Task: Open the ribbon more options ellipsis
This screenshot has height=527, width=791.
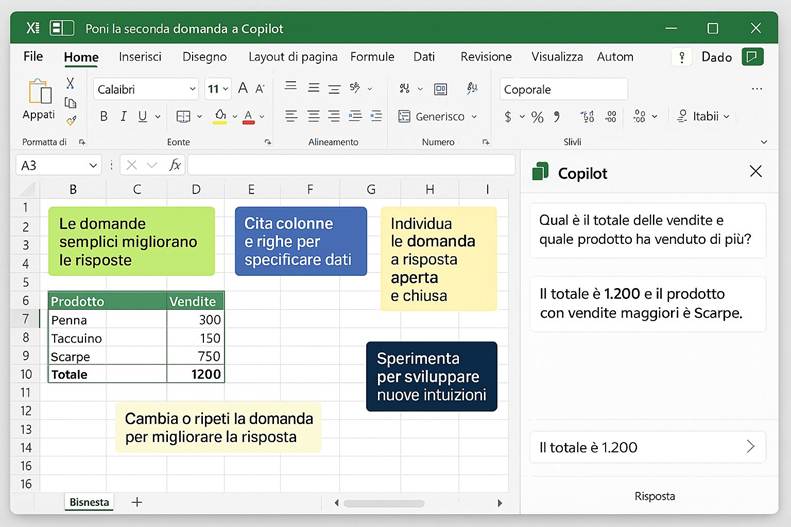Action: (x=757, y=89)
